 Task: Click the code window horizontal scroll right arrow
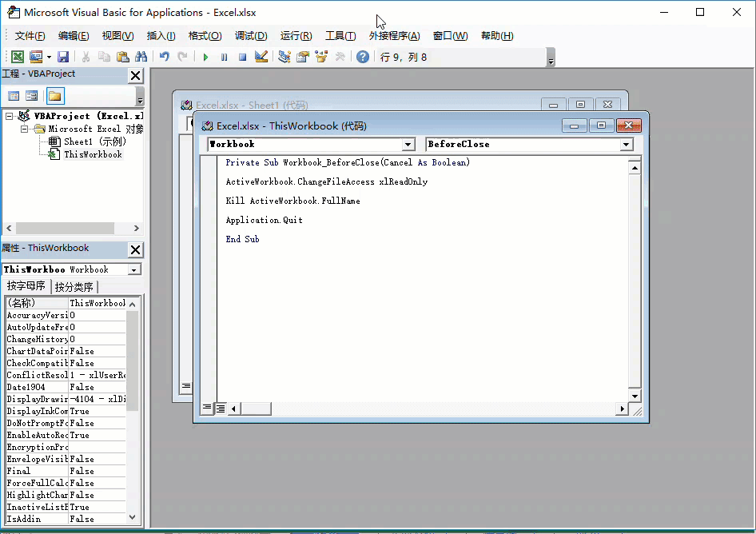[622, 408]
